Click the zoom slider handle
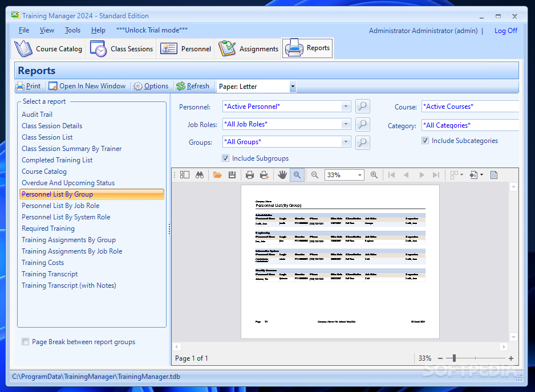This screenshot has width=535, height=392. (x=454, y=358)
